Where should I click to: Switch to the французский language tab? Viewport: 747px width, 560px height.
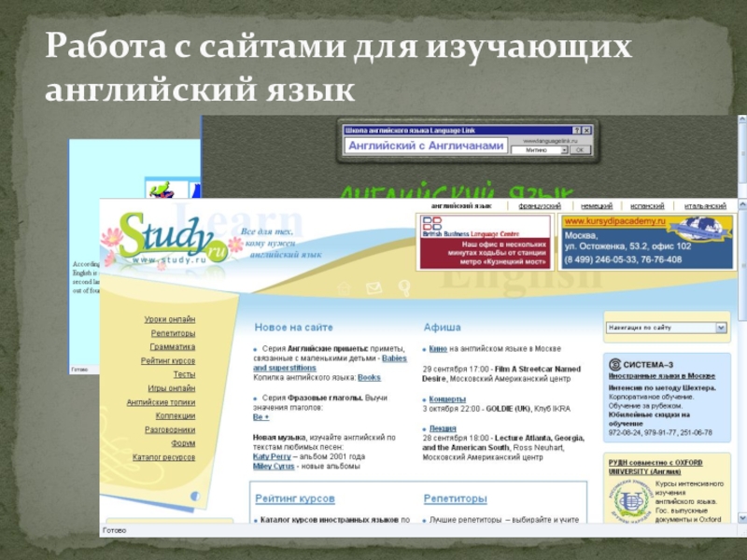tap(539, 205)
